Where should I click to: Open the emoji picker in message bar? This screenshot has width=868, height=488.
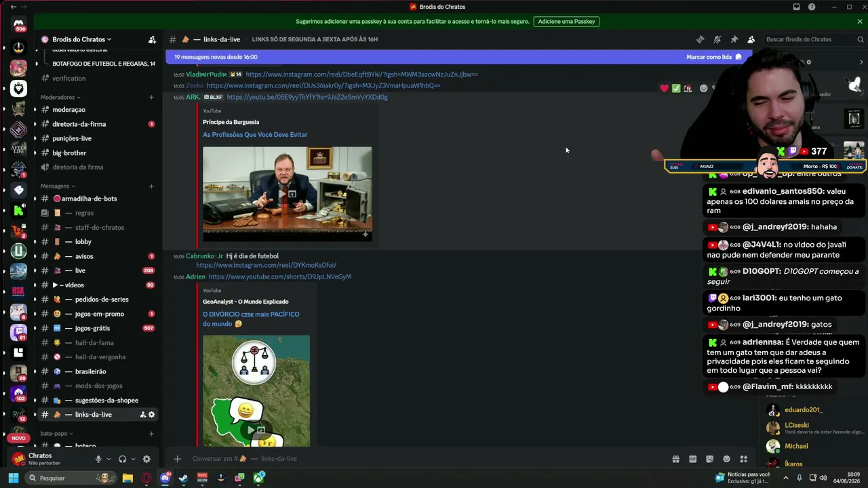tap(726, 459)
